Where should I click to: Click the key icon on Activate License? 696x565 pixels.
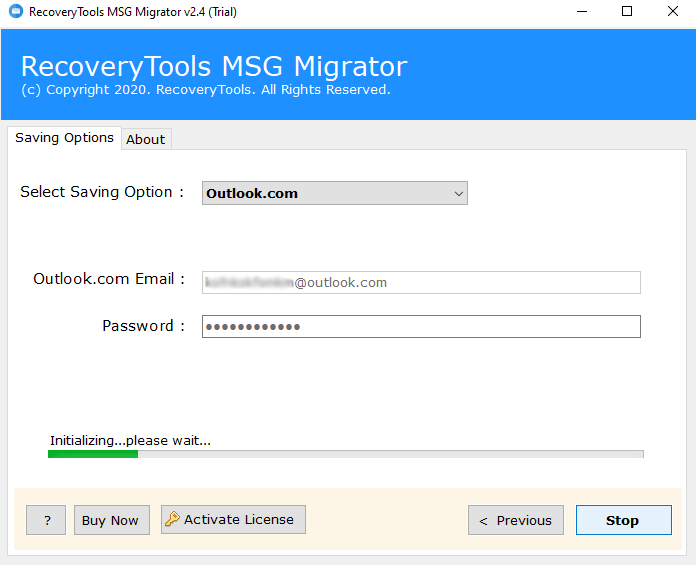(172, 518)
